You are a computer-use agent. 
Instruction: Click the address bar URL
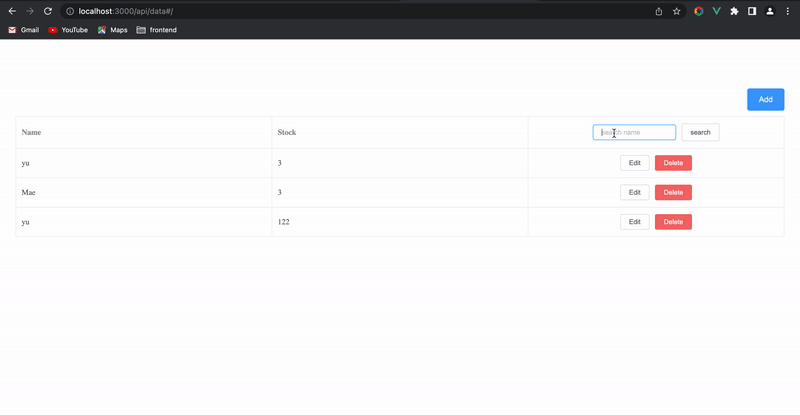[x=126, y=11]
